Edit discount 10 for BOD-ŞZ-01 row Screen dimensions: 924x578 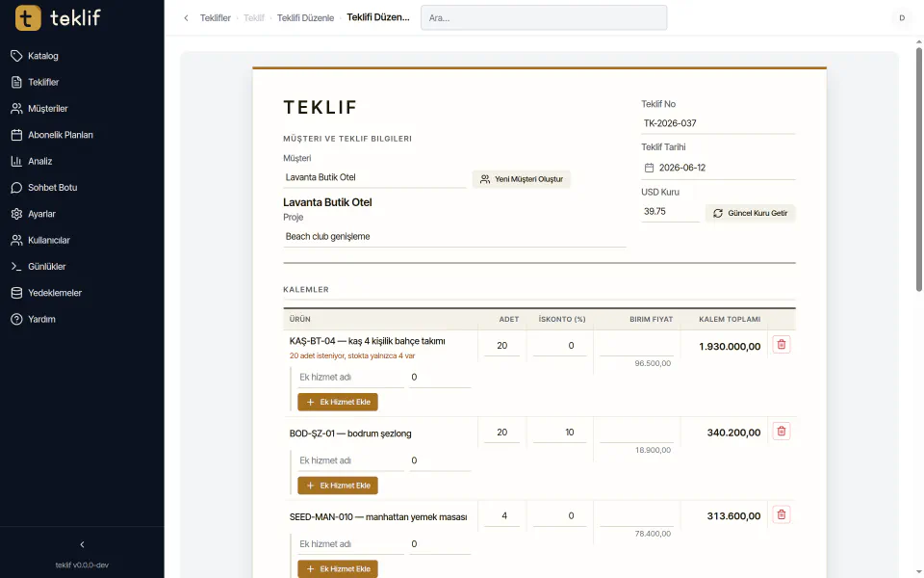tap(560, 433)
